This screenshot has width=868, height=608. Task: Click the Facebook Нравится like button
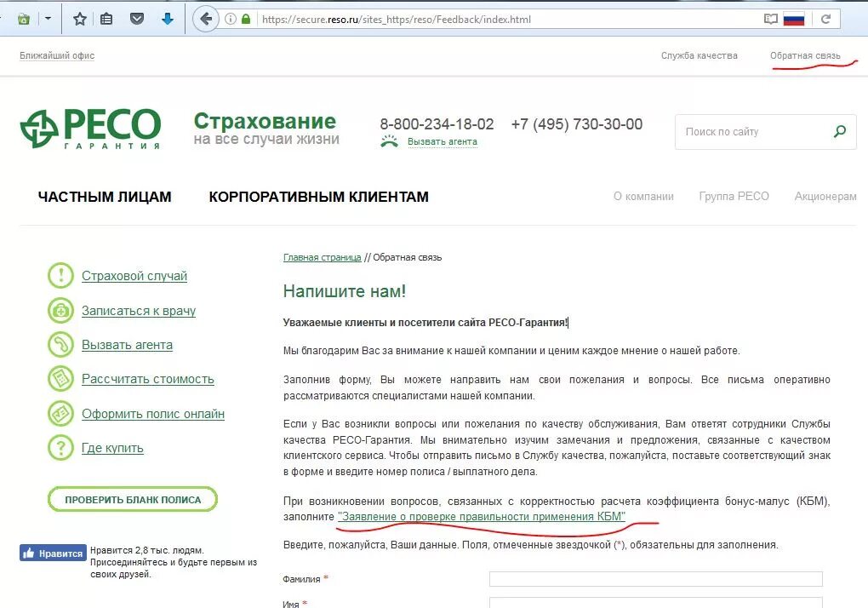tap(53, 553)
